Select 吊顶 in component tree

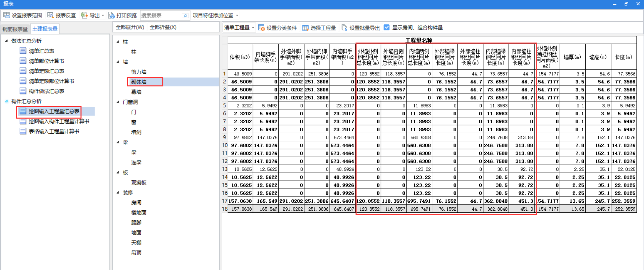point(136,253)
